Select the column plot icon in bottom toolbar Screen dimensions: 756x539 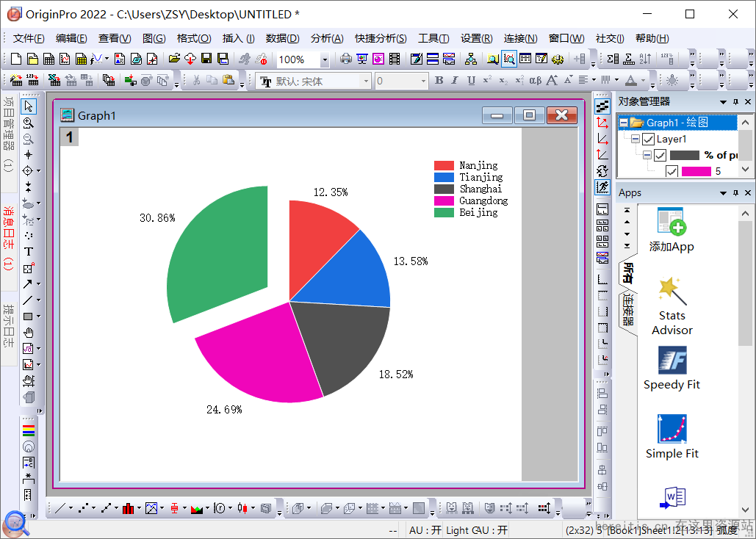point(128,508)
